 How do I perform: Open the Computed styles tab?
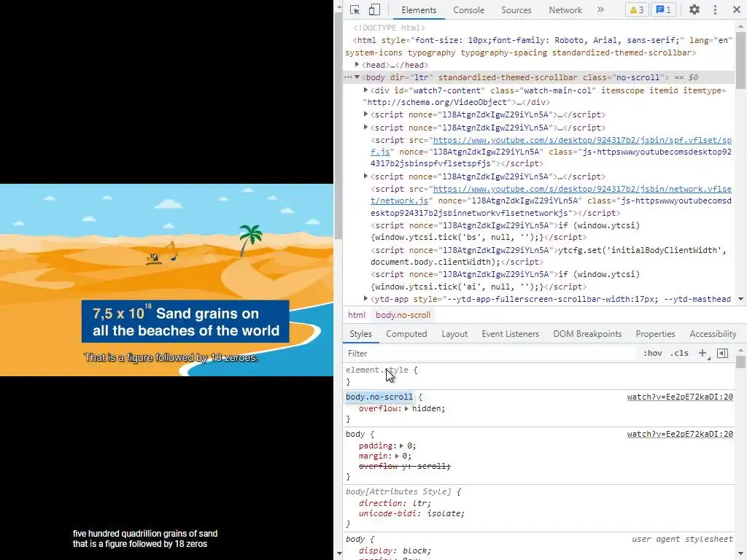[x=406, y=334]
